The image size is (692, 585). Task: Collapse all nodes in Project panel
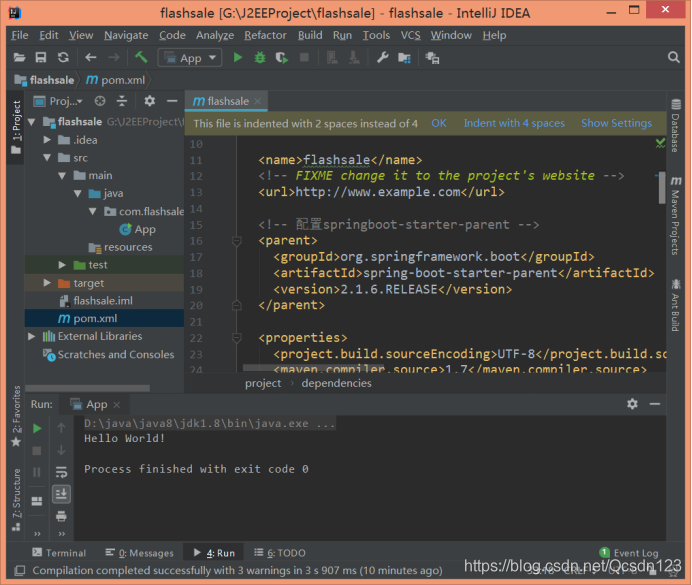click(122, 101)
